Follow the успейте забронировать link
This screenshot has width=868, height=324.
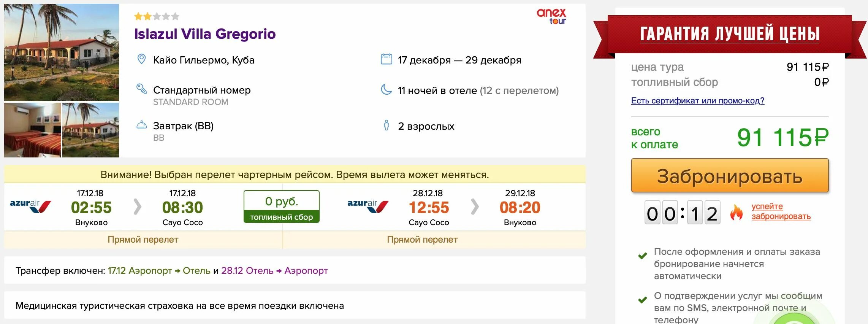click(781, 211)
